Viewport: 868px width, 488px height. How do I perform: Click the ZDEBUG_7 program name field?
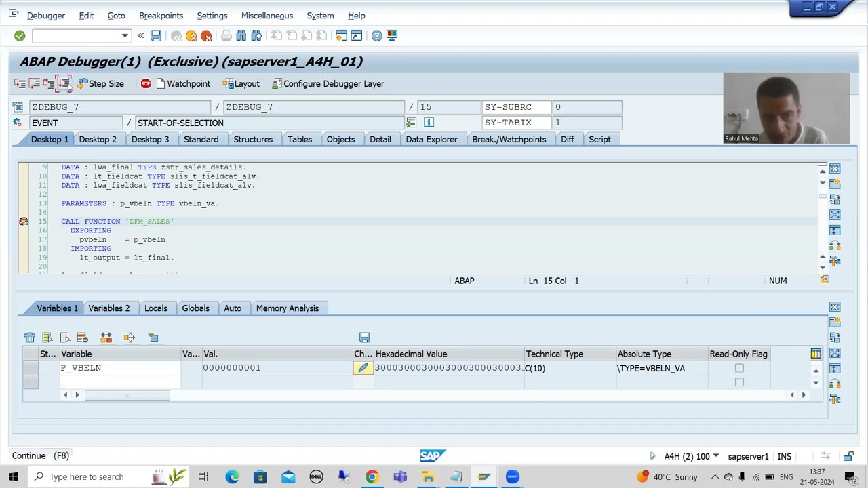[120, 107]
